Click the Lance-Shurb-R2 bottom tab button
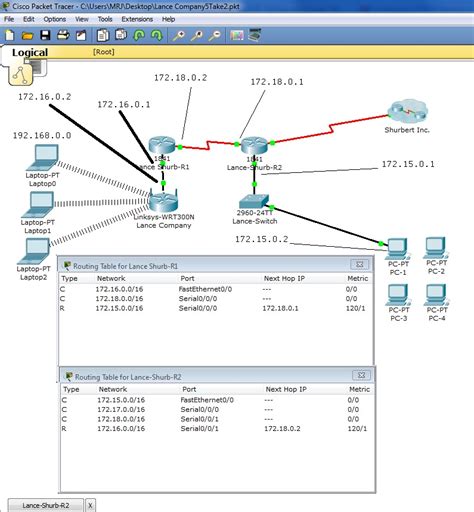The image size is (474, 512). click(x=46, y=505)
